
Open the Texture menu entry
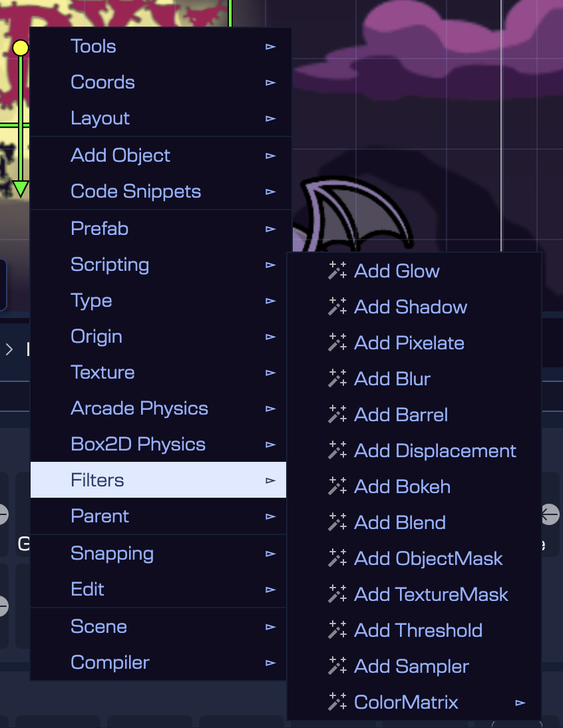102,373
